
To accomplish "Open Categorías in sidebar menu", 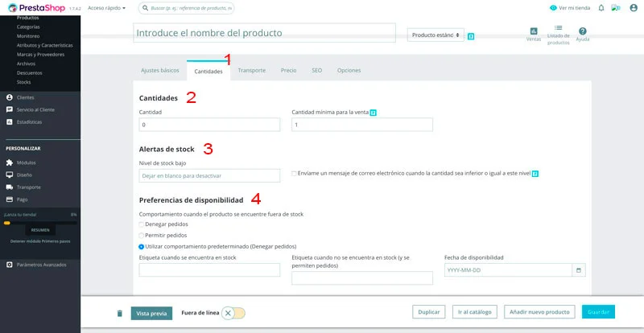I will pyautogui.click(x=28, y=27).
